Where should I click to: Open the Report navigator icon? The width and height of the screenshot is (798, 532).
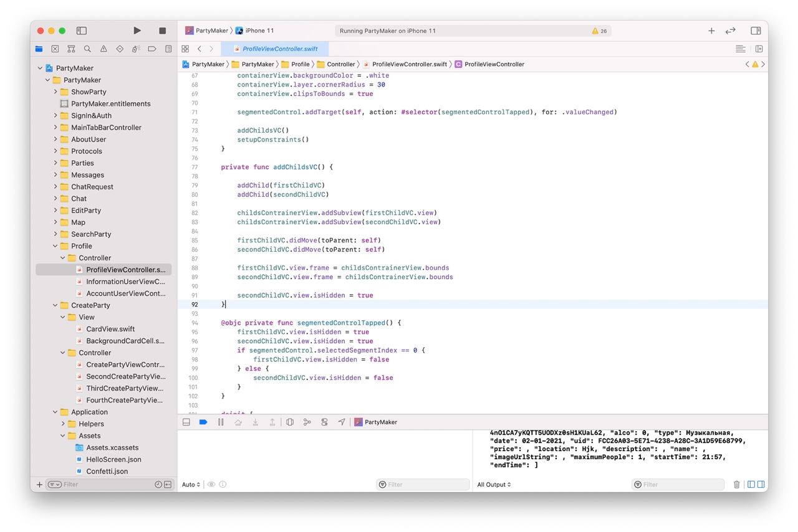pyautogui.click(x=168, y=49)
